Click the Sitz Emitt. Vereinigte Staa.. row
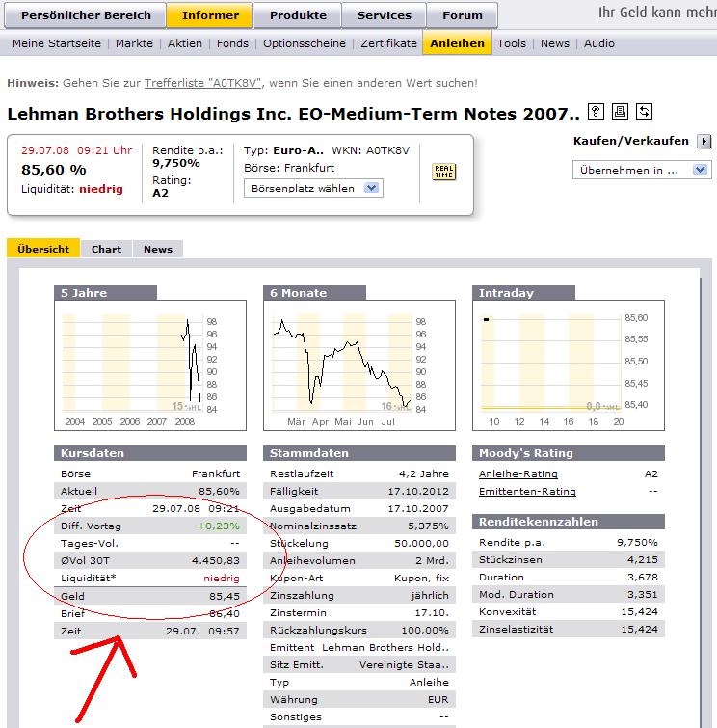 359,665
